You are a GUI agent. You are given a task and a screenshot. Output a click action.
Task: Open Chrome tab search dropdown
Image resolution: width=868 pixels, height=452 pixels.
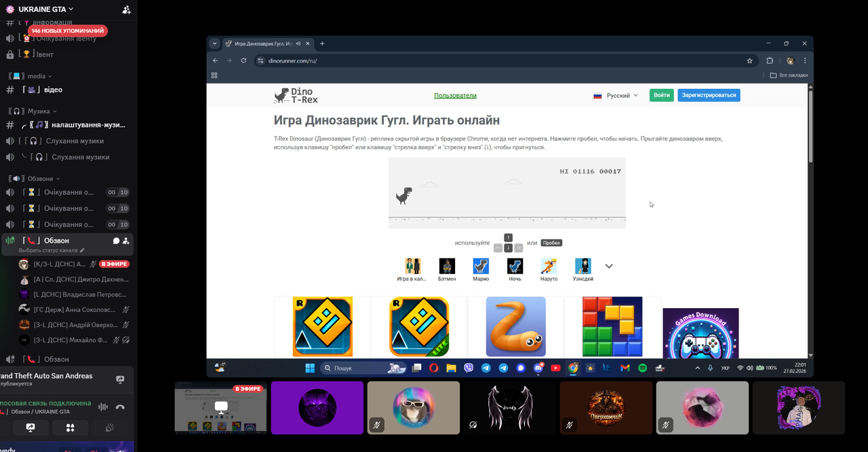[215, 43]
